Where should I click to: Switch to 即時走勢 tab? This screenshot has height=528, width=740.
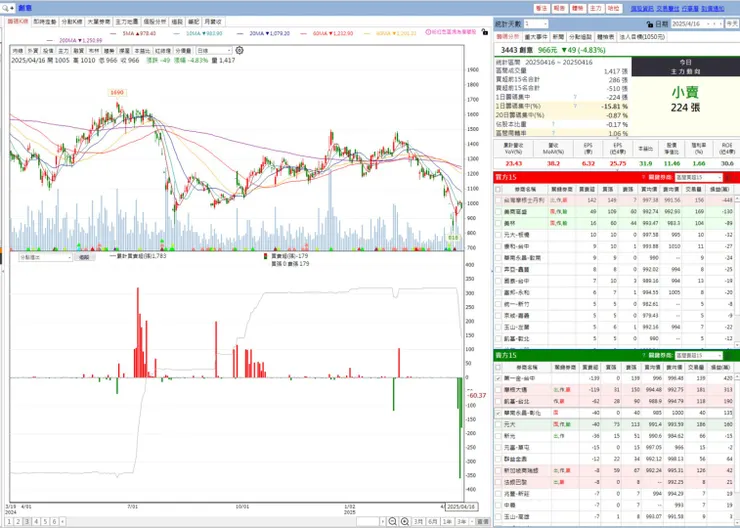45,22
